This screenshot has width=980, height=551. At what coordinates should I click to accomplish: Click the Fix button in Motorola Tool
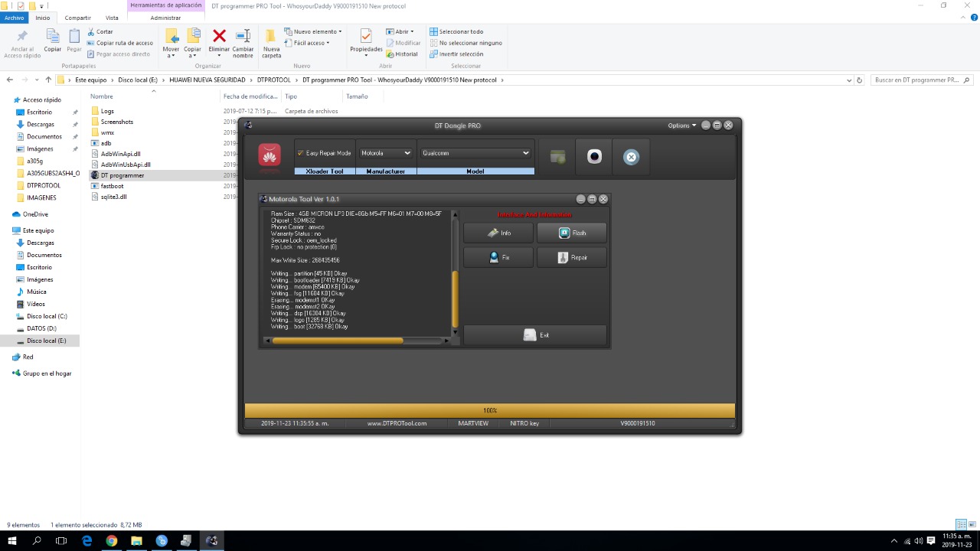point(498,257)
